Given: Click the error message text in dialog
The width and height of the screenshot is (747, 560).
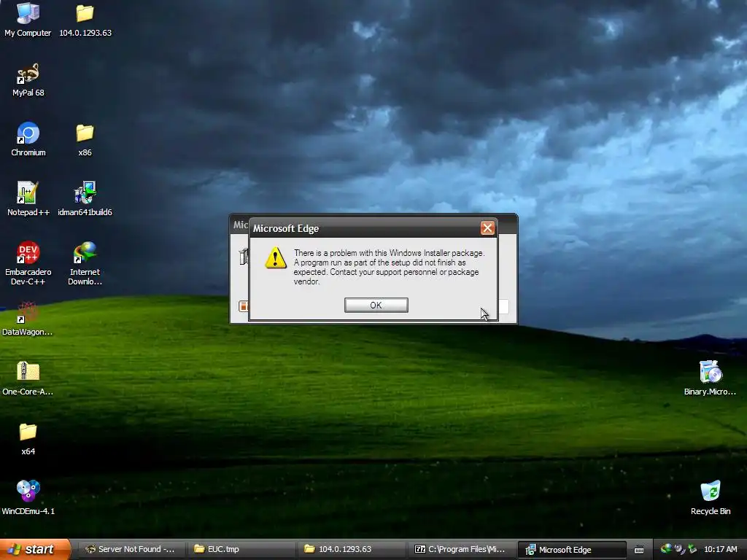Looking at the screenshot, I should point(389,267).
